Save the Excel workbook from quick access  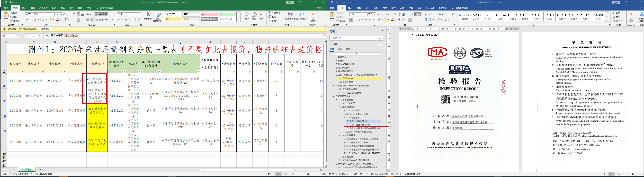(6, 3)
